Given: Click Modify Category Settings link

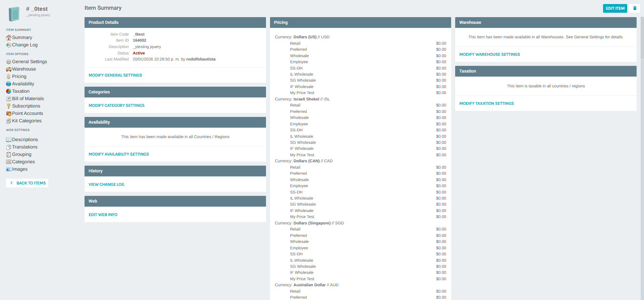Looking at the screenshot, I should (x=116, y=105).
